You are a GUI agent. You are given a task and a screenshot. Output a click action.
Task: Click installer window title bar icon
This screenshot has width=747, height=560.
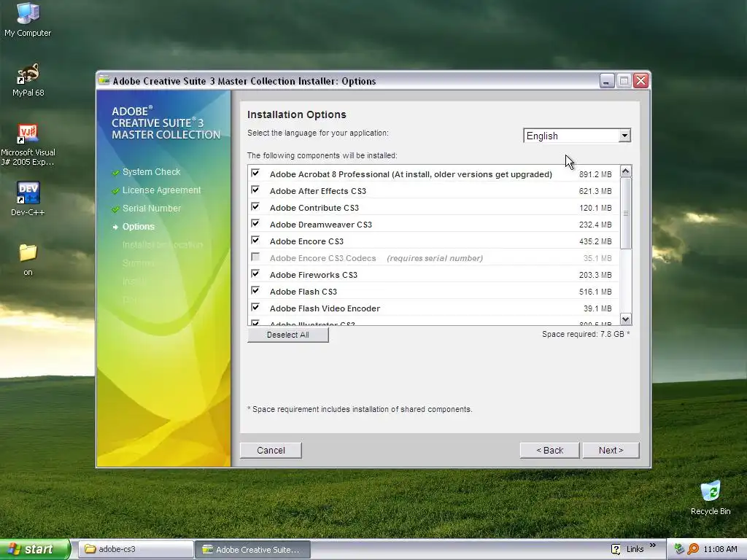(104, 80)
